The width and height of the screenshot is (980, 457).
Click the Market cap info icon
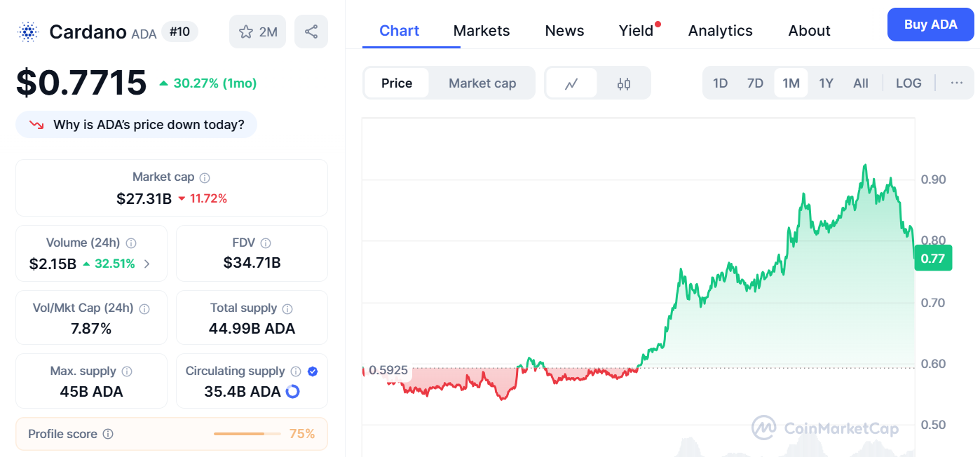point(205,178)
